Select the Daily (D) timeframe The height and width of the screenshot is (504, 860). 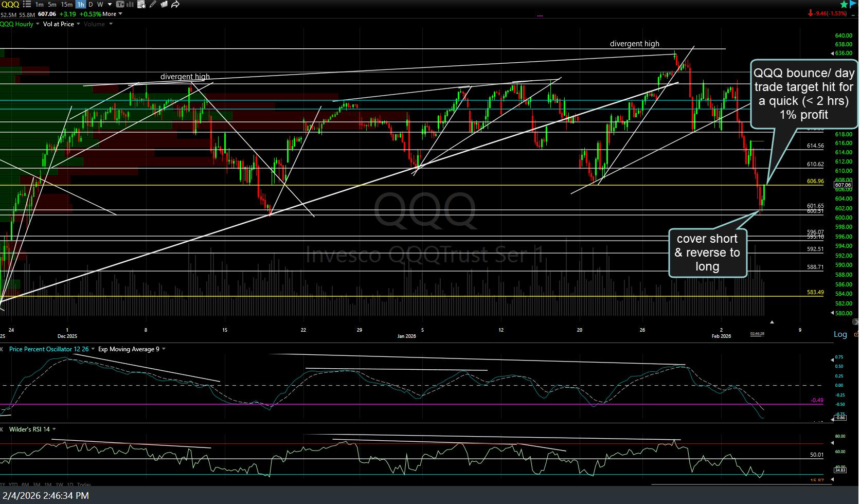pos(91,5)
